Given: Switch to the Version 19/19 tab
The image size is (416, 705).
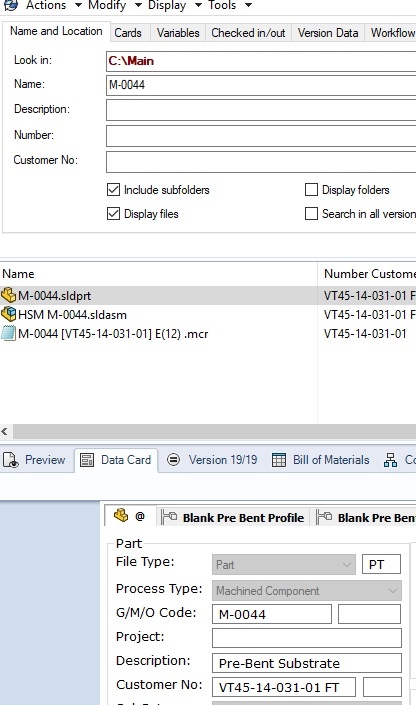Looking at the screenshot, I should (x=212, y=460).
